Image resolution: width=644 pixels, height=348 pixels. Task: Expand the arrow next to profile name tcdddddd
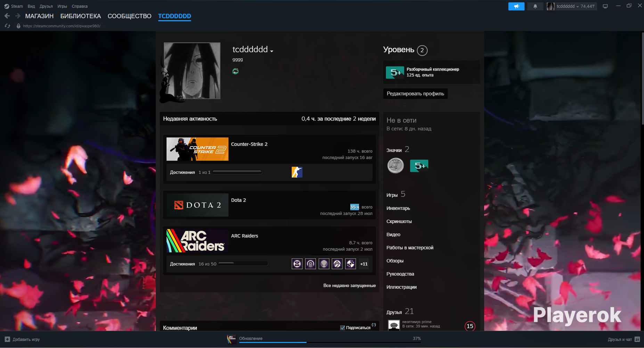(272, 51)
